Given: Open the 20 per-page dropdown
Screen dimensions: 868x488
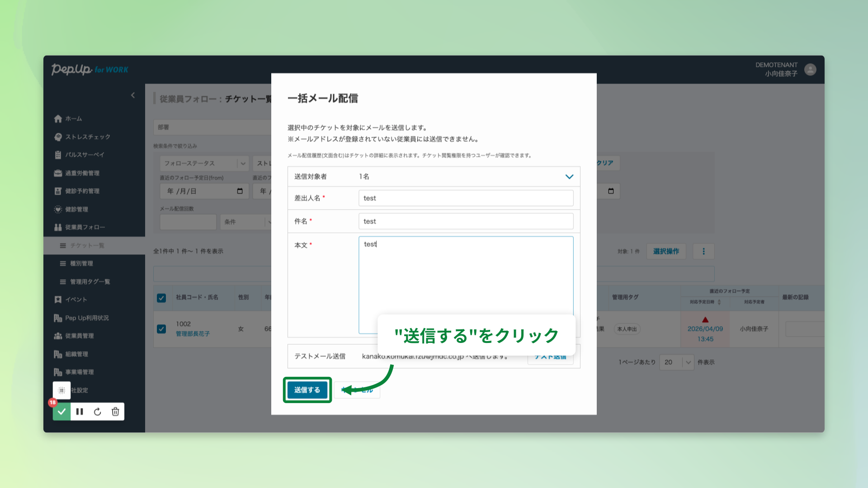Looking at the screenshot, I should tap(677, 362).
